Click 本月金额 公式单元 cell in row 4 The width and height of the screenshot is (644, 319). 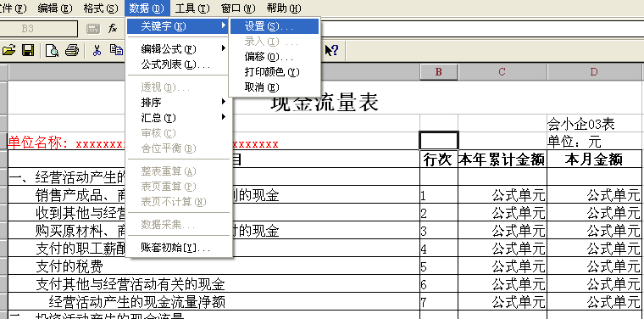[594, 248]
